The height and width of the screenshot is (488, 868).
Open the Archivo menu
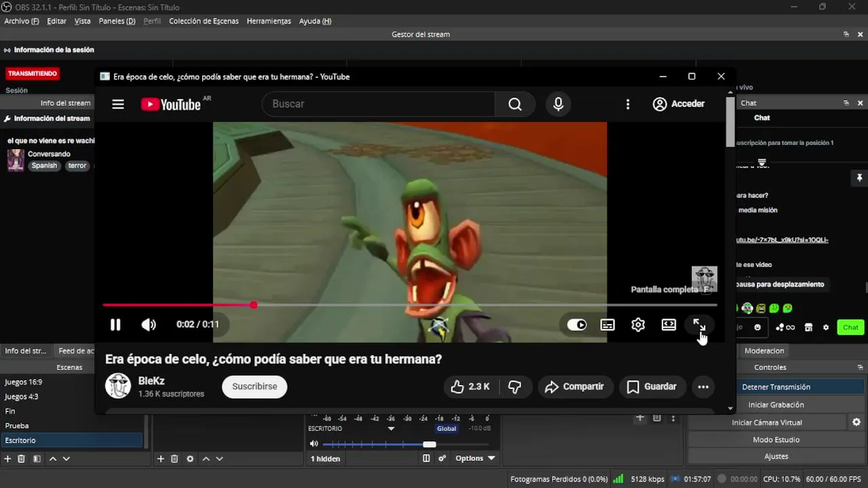point(22,21)
